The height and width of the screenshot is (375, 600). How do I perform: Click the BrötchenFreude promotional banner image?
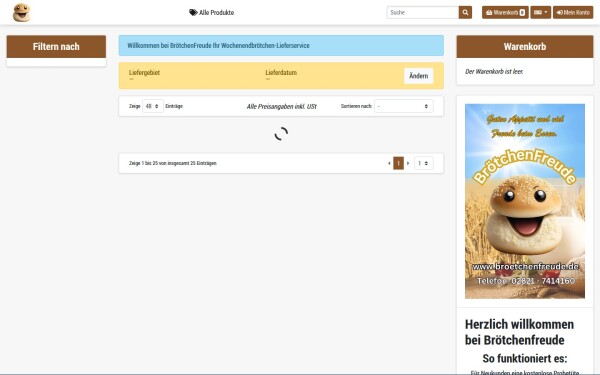525,201
